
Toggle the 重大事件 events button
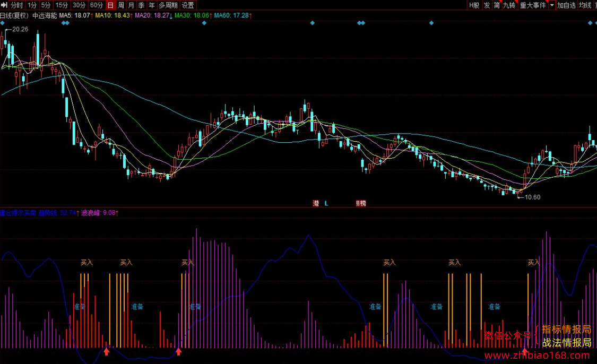(533, 5)
